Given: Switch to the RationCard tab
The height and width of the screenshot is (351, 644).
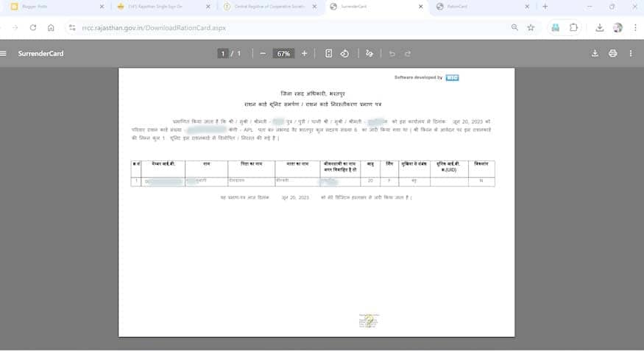Looking at the screenshot, I should point(478,7).
